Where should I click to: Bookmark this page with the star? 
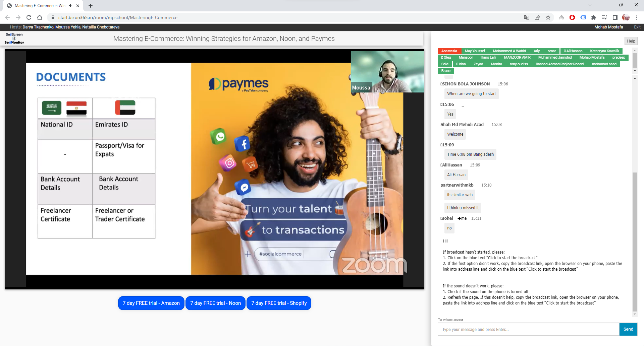[548, 17]
